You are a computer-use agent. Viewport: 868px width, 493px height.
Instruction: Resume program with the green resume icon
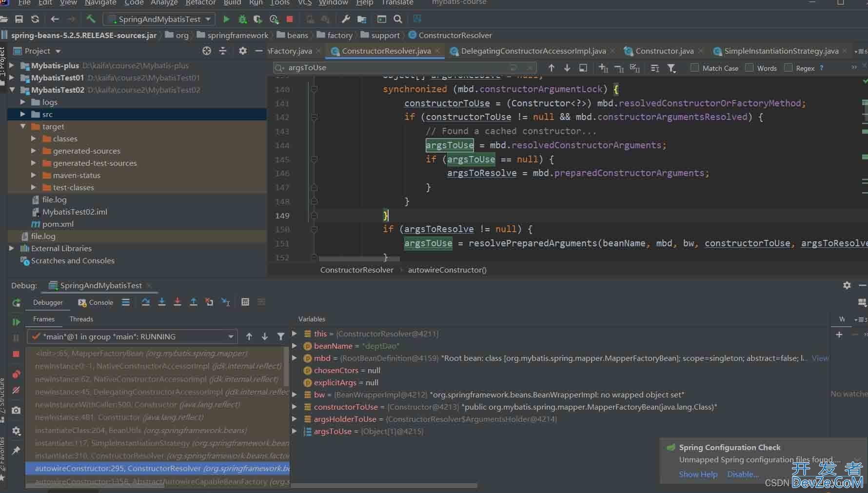point(16,322)
